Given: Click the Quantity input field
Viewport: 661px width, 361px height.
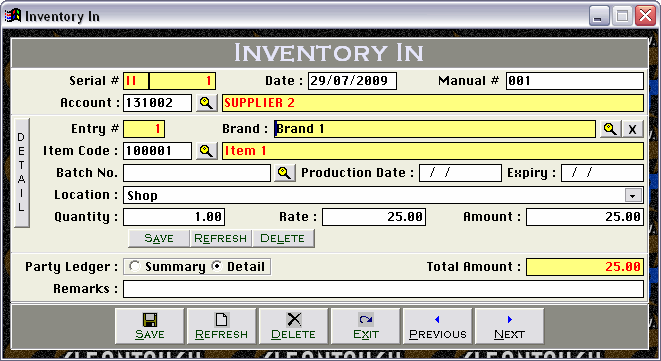Looking at the screenshot, I should (x=174, y=217).
